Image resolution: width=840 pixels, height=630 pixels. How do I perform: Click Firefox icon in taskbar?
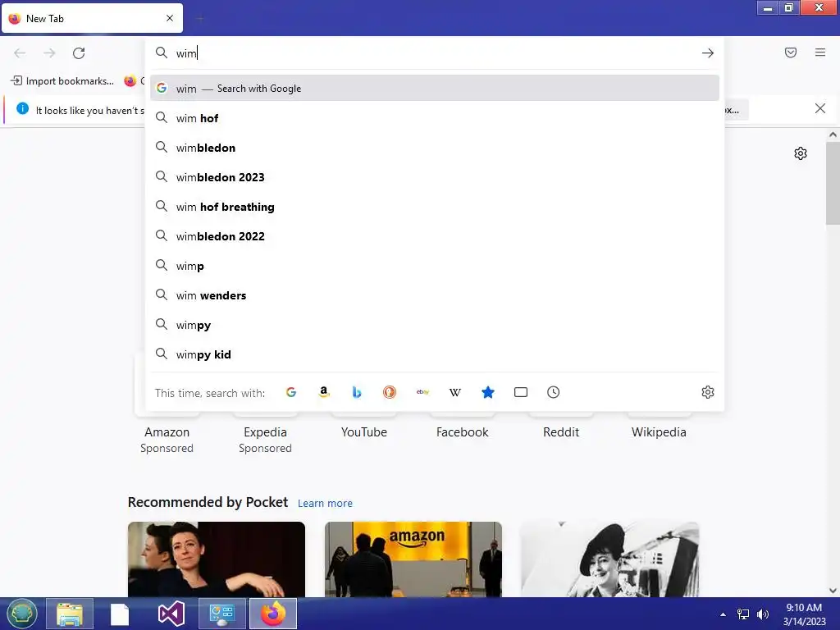coord(273,614)
